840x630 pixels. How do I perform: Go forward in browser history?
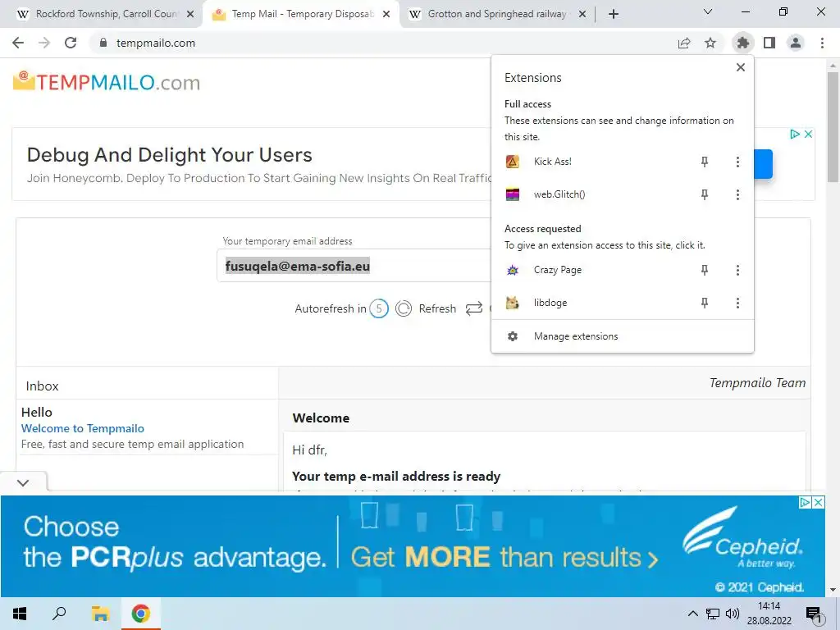(x=44, y=43)
